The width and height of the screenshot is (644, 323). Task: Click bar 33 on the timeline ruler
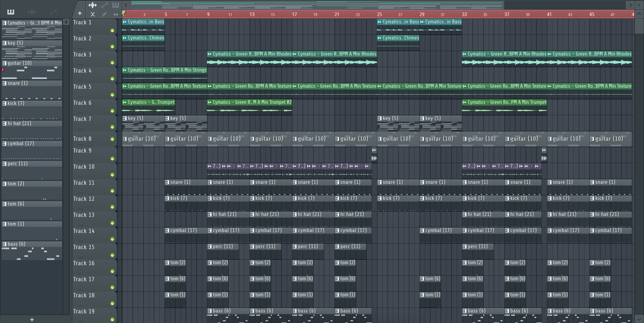464,14
